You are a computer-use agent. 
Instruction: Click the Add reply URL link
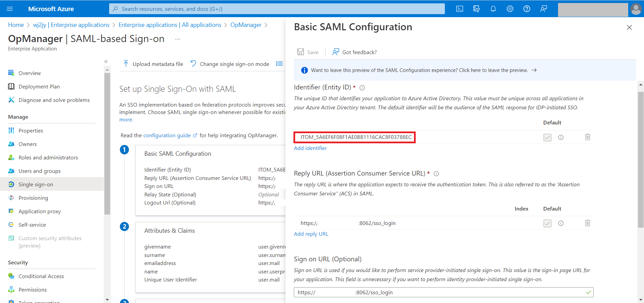click(x=311, y=234)
